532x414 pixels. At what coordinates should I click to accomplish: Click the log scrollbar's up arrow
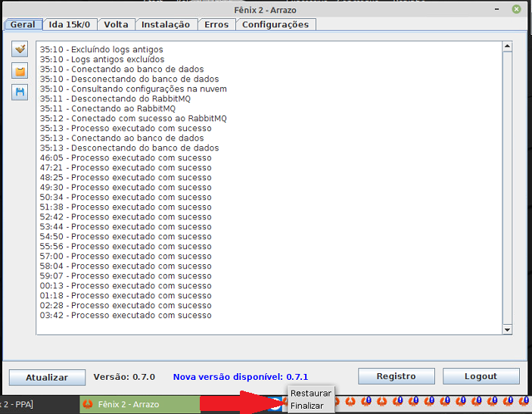pyautogui.click(x=507, y=46)
